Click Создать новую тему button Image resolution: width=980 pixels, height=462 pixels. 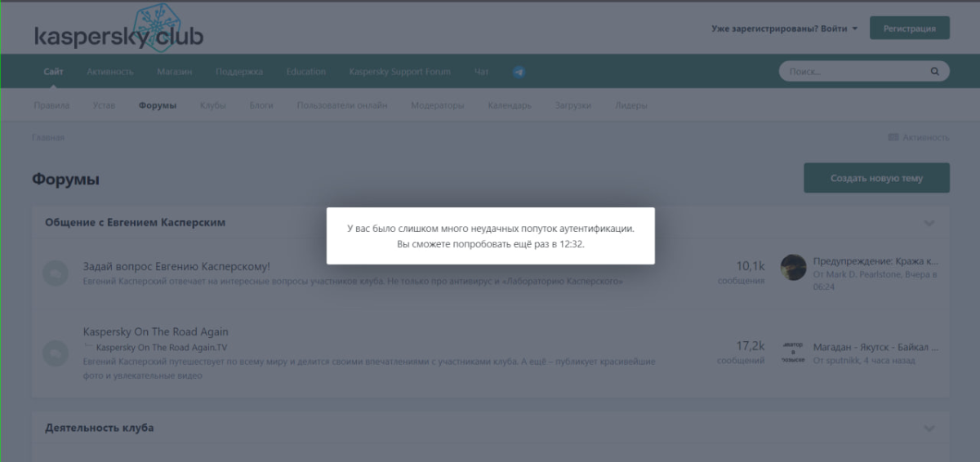click(876, 178)
